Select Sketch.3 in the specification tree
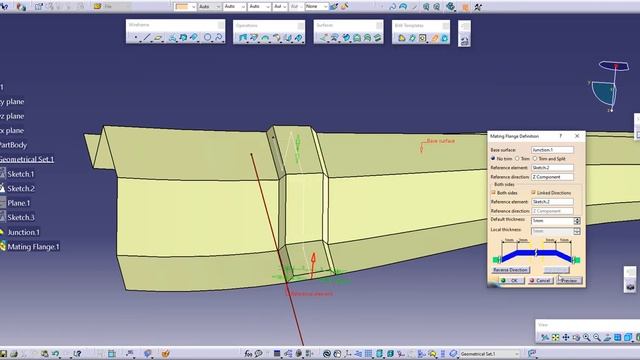The image size is (640, 360). (x=21, y=217)
